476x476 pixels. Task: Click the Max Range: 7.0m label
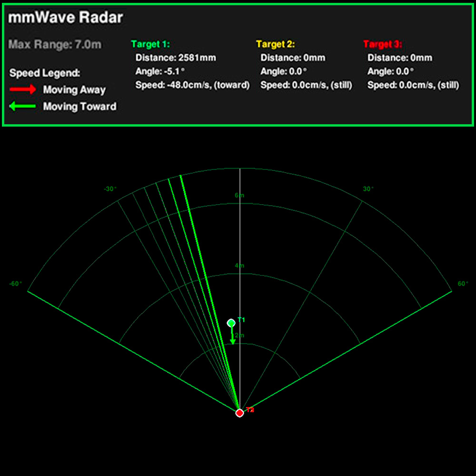[55, 45]
